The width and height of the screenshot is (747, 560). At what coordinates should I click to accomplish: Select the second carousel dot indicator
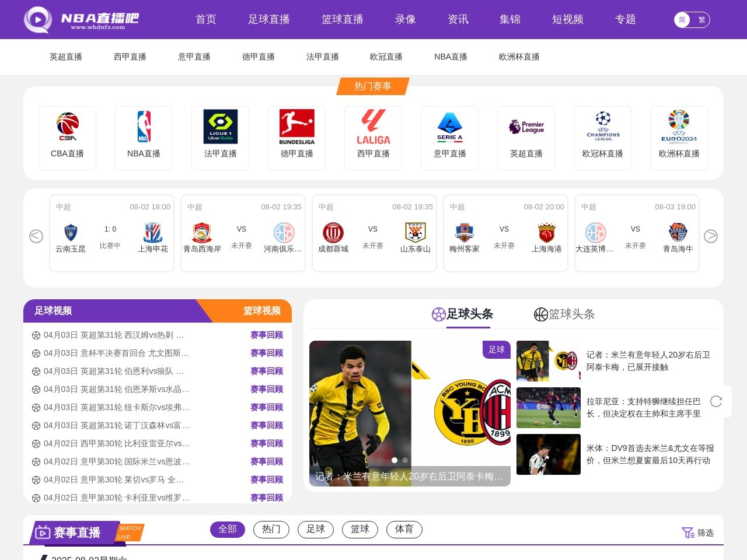404,460
